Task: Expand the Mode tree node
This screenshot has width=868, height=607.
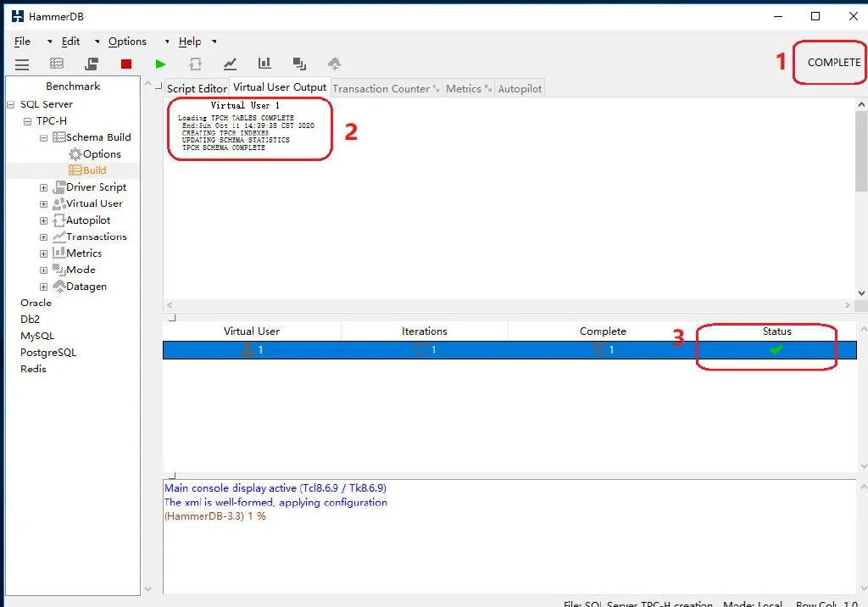Action: [43, 270]
